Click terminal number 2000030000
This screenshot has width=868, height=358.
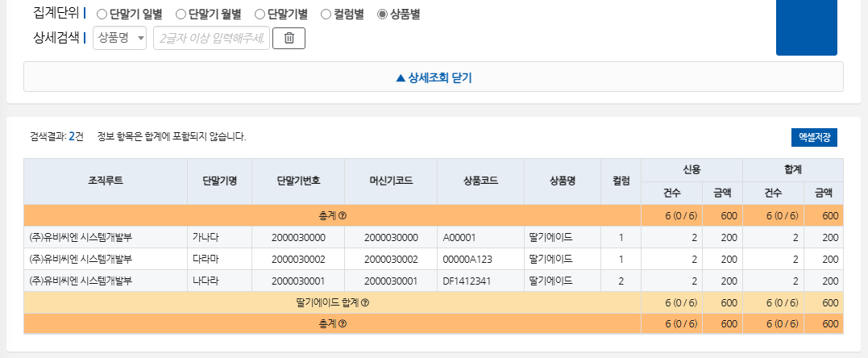click(x=298, y=237)
